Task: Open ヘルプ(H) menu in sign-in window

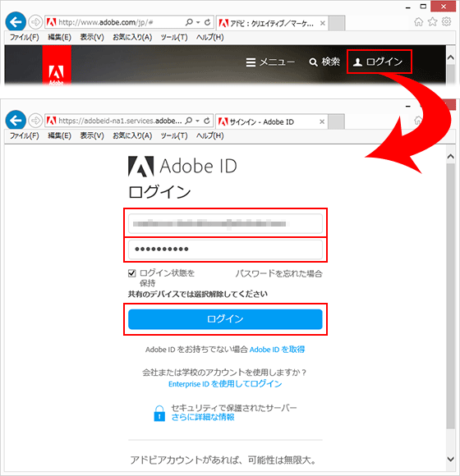Action: point(210,135)
